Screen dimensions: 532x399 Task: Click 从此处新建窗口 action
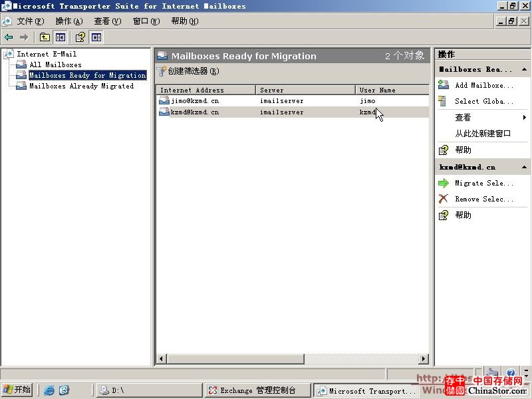click(483, 134)
